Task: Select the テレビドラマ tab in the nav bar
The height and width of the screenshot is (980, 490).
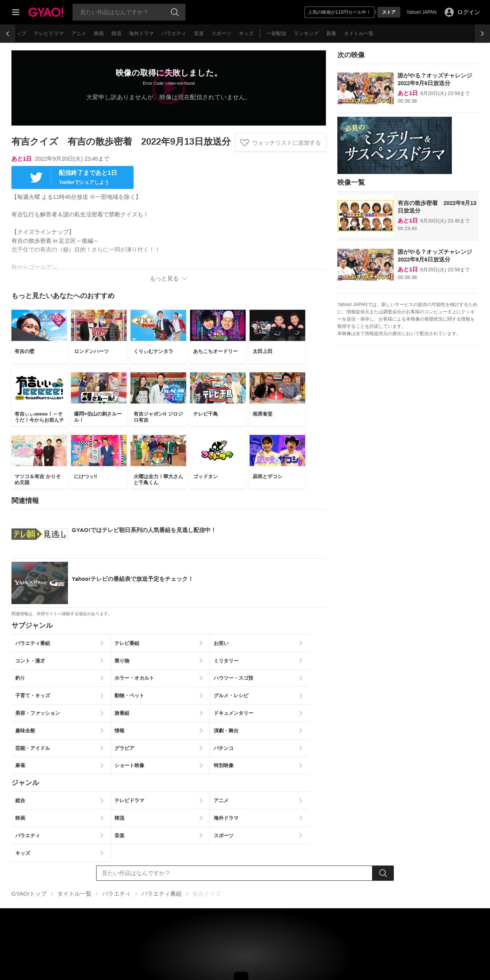Action: click(49, 34)
